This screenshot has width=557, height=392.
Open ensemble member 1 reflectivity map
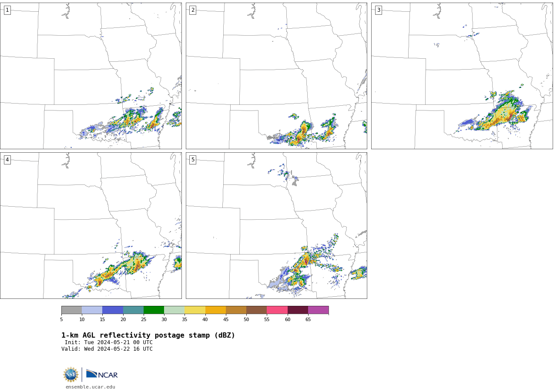coord(91,76)
